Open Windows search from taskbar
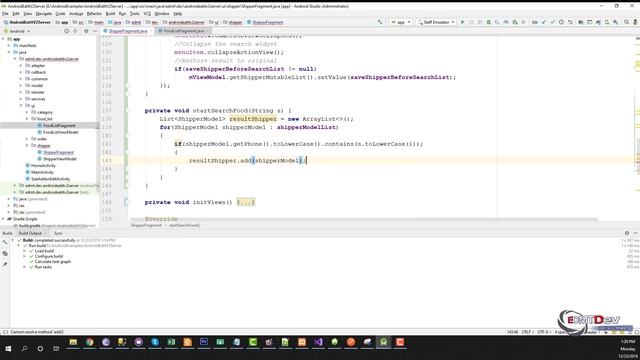The height and width of the screenshot is (360, 640). point(24,349)
